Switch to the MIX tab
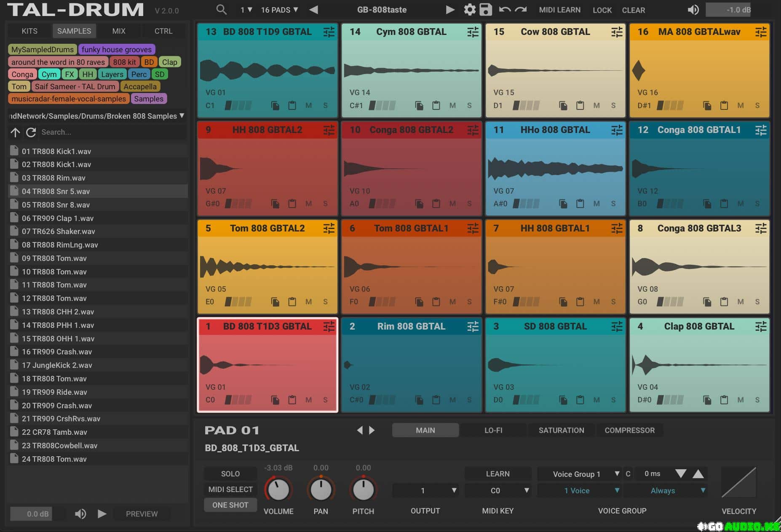The height and width of the screenshot is (532, 781). click(119, 31)
